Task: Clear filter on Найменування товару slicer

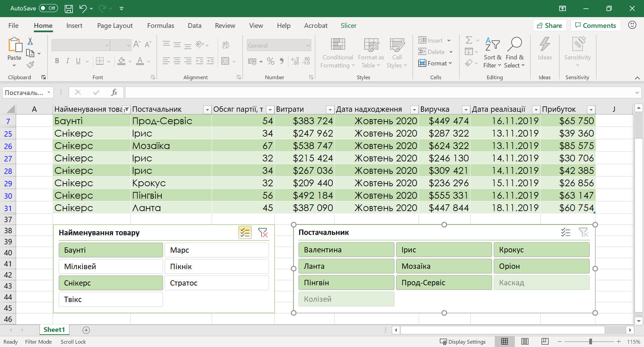Action: coord(263,233)
